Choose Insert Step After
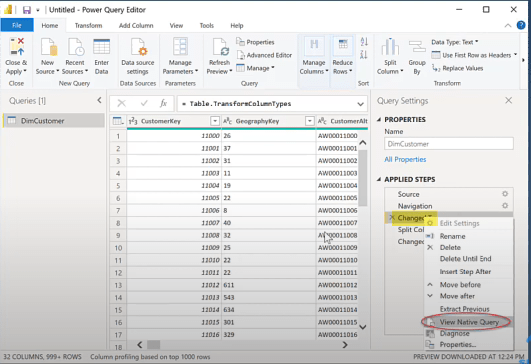This screenshot has width=531, height=364. [x=469, y=272]
